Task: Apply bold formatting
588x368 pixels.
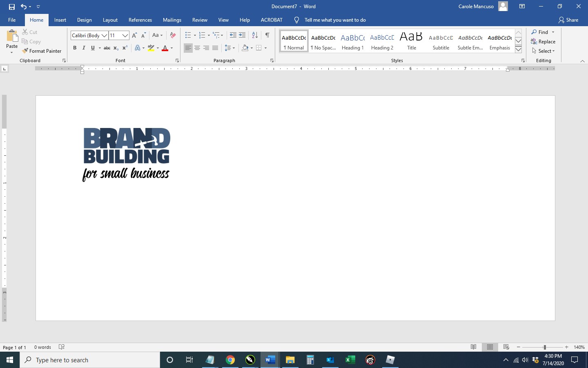Action: [x=75, y=48]
